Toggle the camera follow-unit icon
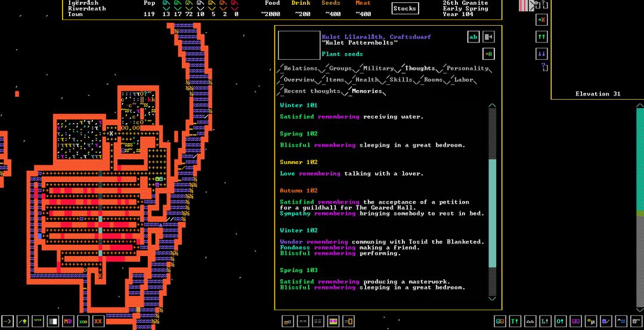Screen dimensions: 644x330 click(488, 37)
